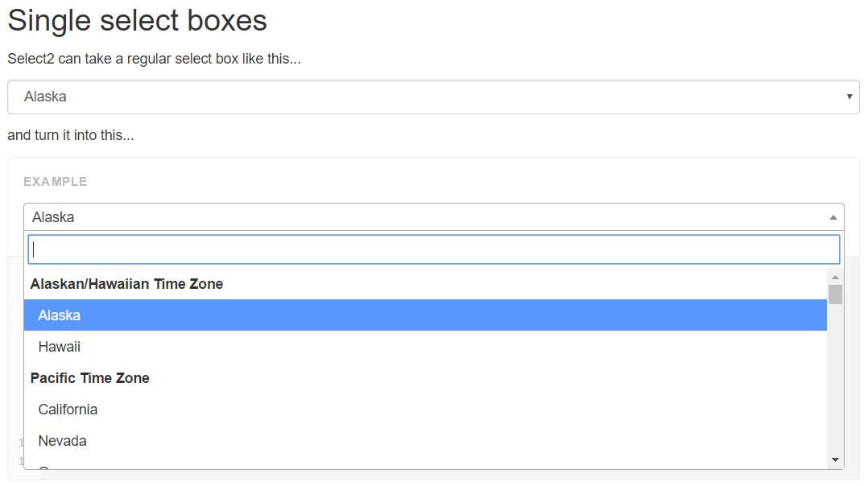
Task: Click the results scrollbar up arrow
Action: point(835,277)
